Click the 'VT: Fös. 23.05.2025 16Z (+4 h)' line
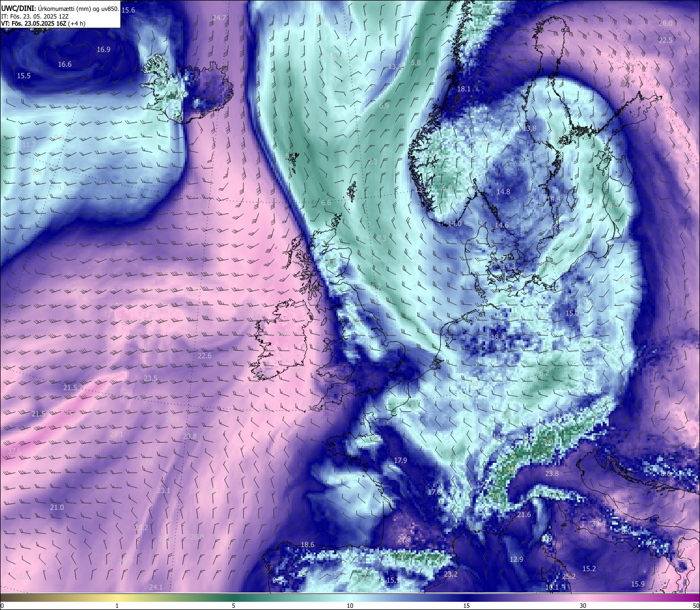 coord(43,24)
